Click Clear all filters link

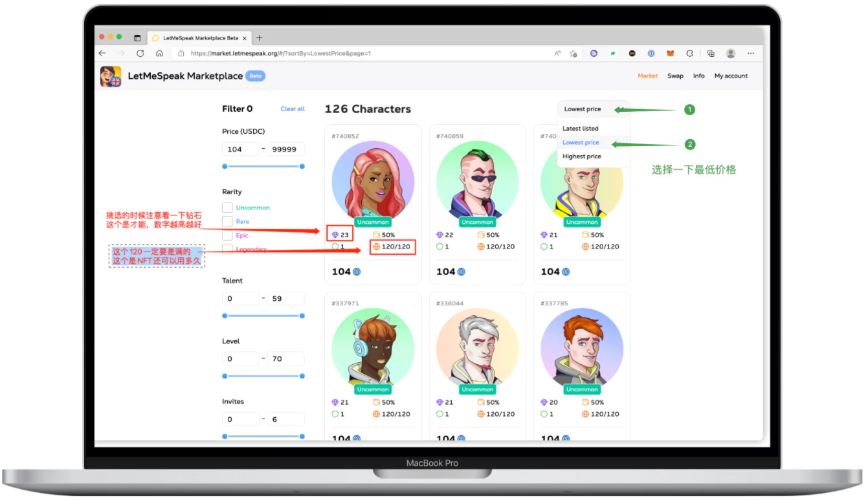click(293, 109)
